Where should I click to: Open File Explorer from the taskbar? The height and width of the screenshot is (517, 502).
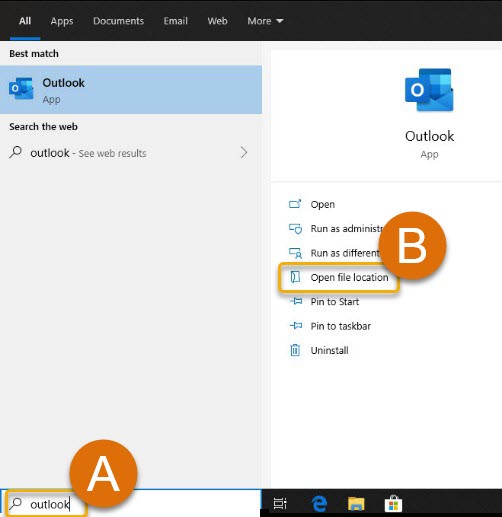click(x=356, y=504)
